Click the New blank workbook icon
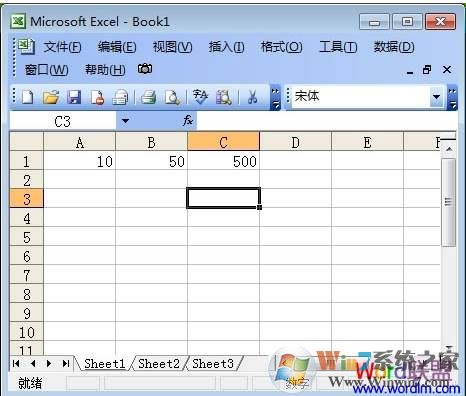The image size is (466, 396). pos(28,98)
